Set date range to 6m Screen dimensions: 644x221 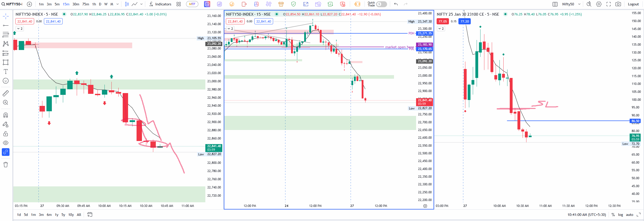(x=49, y=215)
